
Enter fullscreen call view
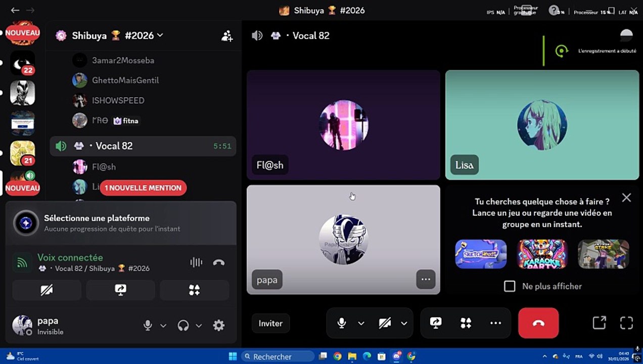[626, 323]
